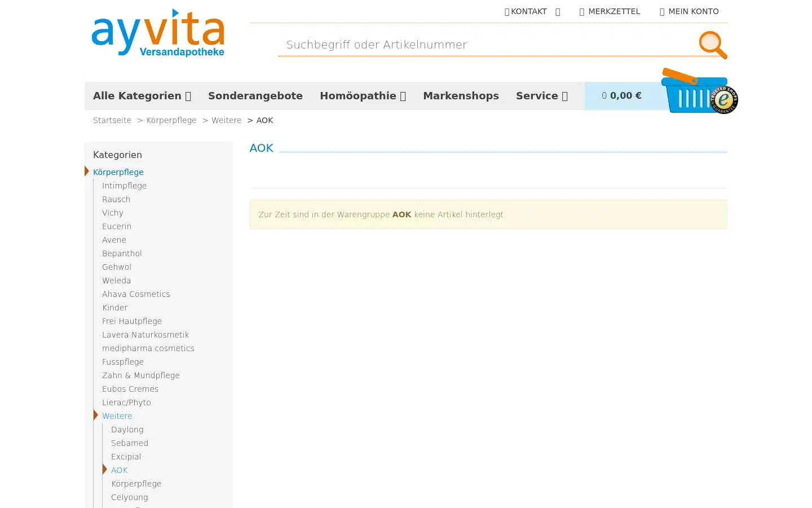Screen dimensions: 812x508
Task: Expand Alle Kategorien menu
Action: click(142, 96)
